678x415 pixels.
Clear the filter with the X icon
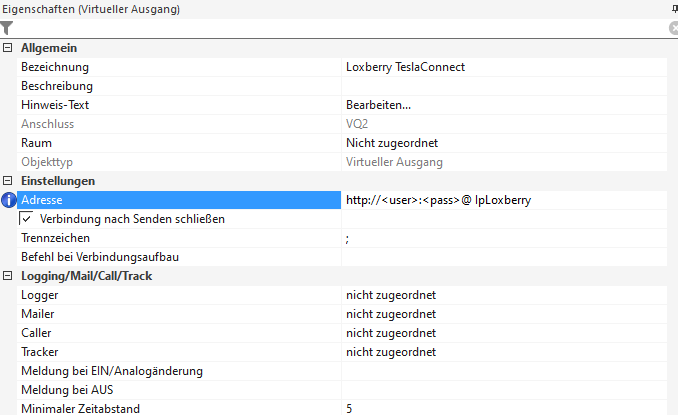[x=674, y=28]
